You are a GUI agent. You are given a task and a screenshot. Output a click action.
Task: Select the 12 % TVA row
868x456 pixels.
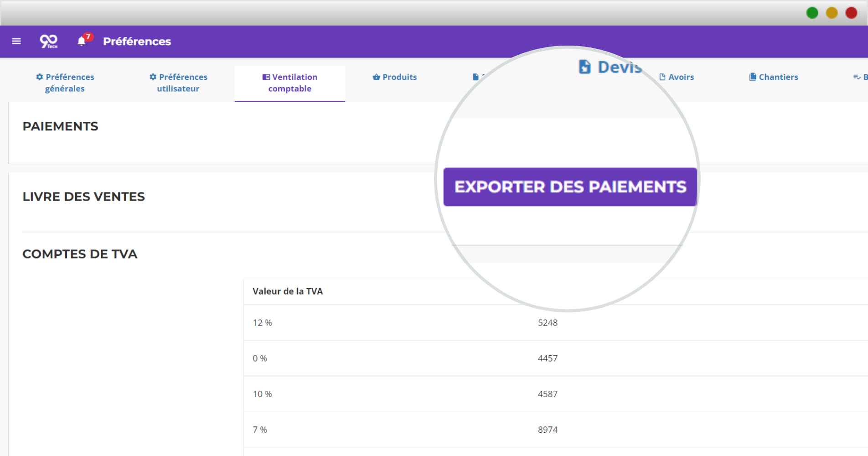coord(556,322)
